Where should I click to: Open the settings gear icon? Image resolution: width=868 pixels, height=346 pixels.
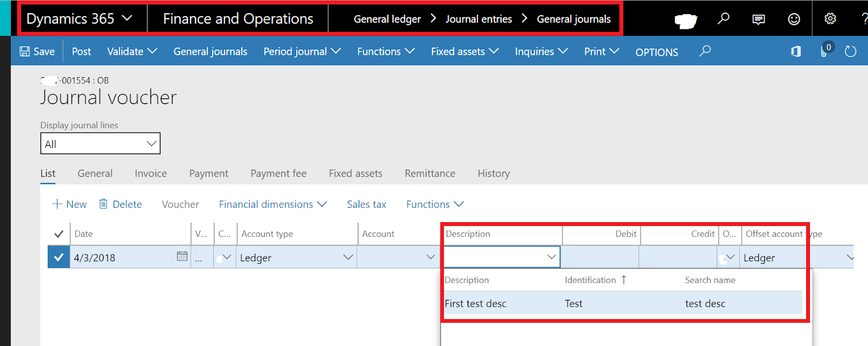click(830, 19)
